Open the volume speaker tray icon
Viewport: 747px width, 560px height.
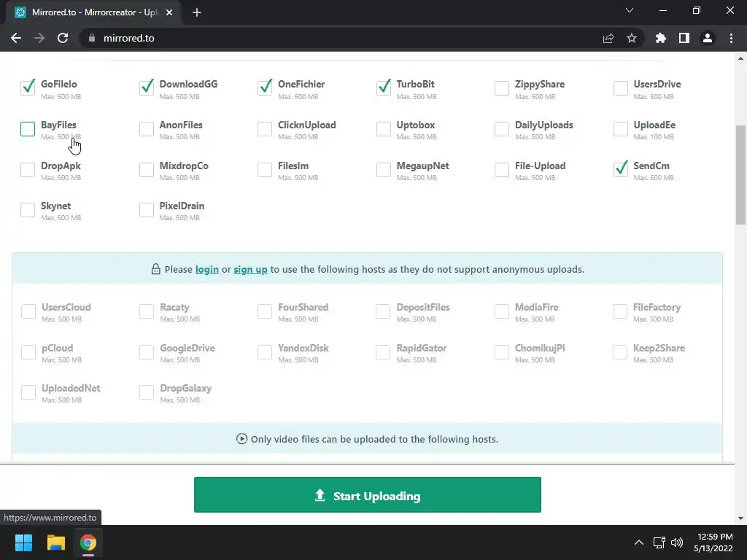pos(677,542)
